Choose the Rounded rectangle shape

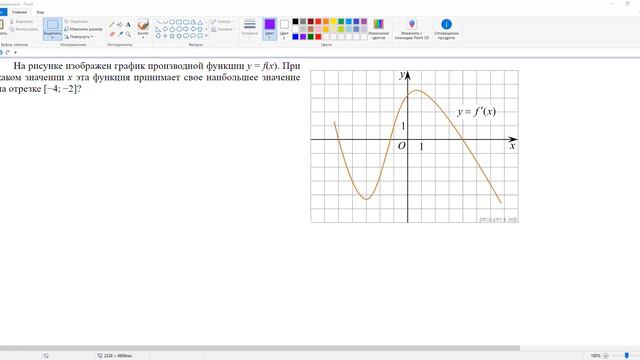pos(186,22)
